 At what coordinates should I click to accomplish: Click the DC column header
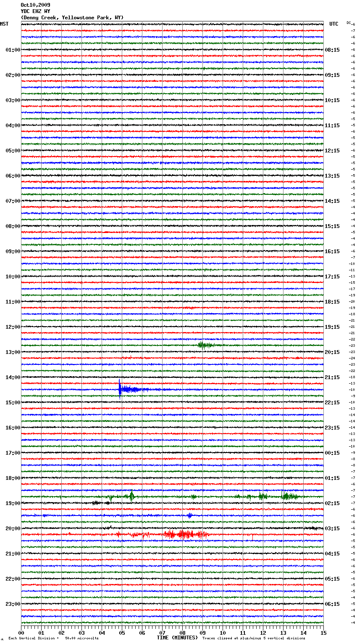pyautogui.click(x=349, y=23)
